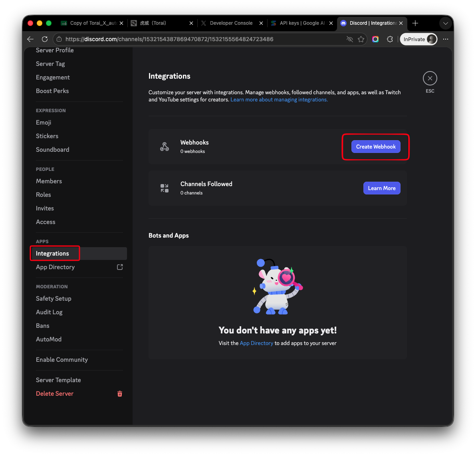
Task: Expand tab search dropdown chevron
Action: [445, 24]
